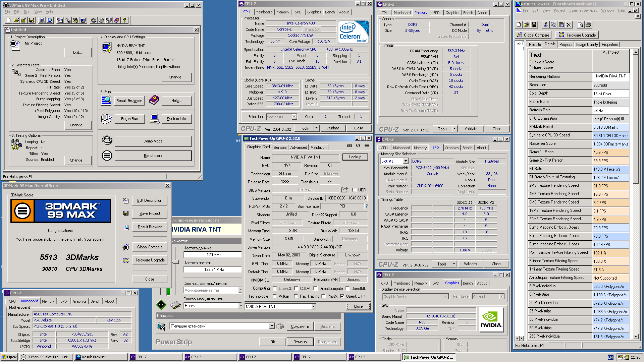The height and width of the screenshot is (362, 644).
Task: Click Сохранить button in PowerStrip
Action: [x=300, y=326]
